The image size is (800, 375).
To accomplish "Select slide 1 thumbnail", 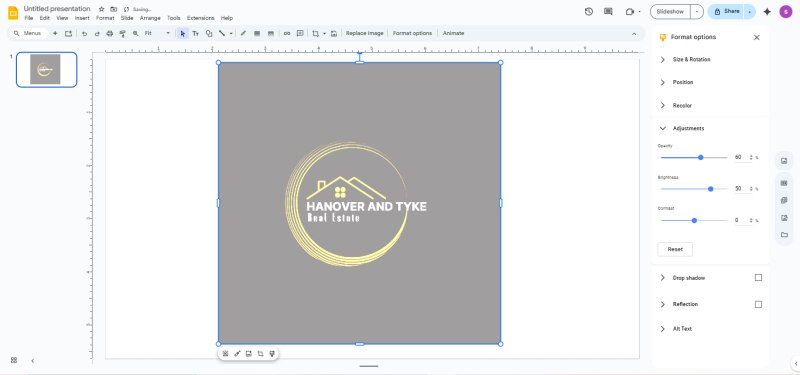I will (x=46, y=69).
